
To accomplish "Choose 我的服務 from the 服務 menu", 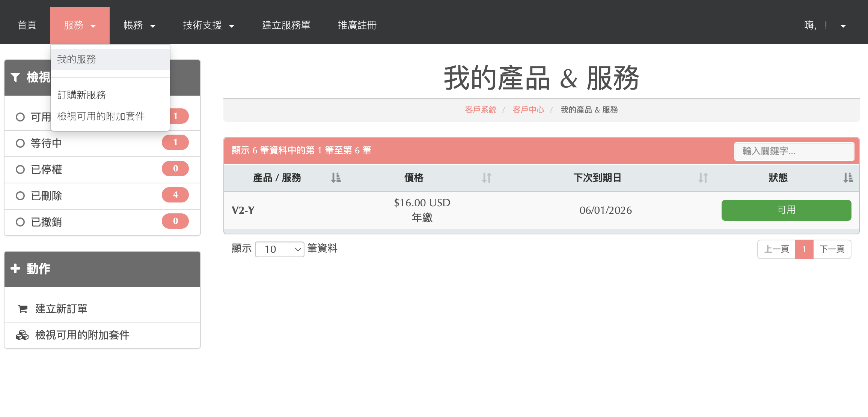I will (77, 59).
